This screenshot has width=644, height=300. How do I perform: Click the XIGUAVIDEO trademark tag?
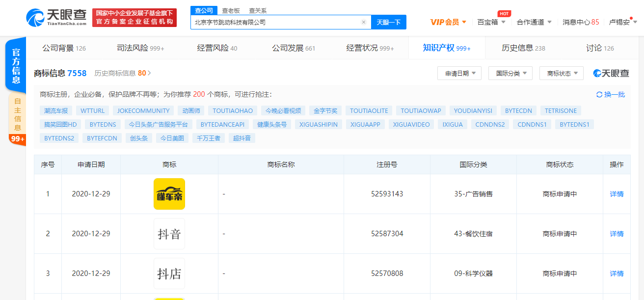point(411,125)
